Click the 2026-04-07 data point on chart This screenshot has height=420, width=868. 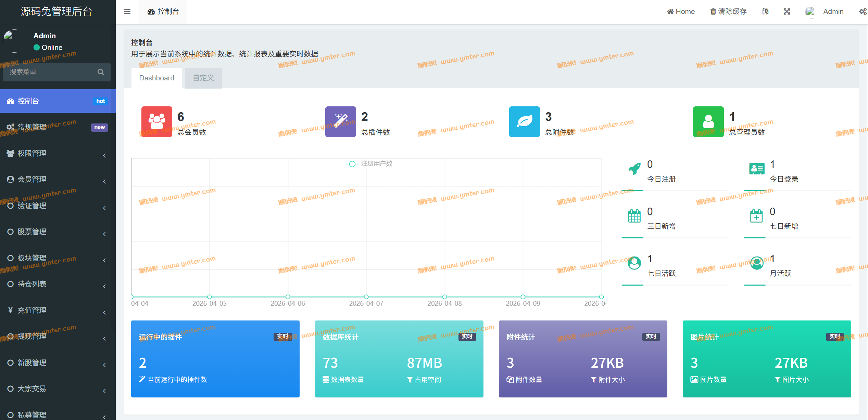366,297
